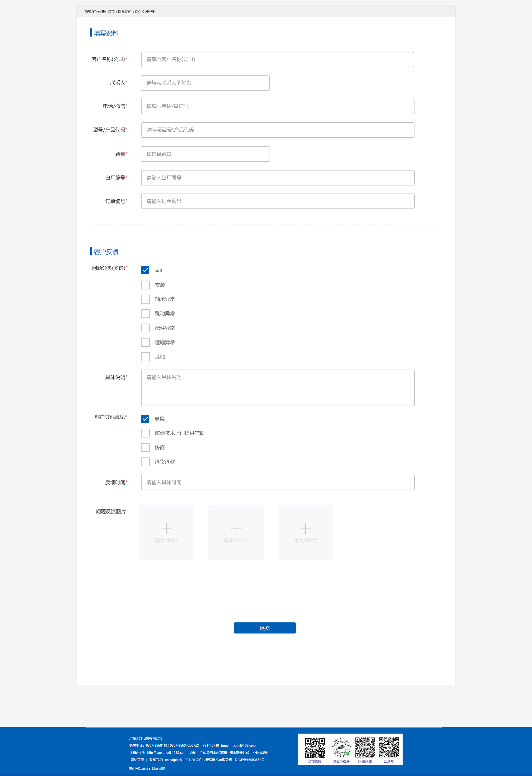Click the 网站首页 footer link
Image resolution: width=532 pixels, height=776 pixels.
[137, 760]
